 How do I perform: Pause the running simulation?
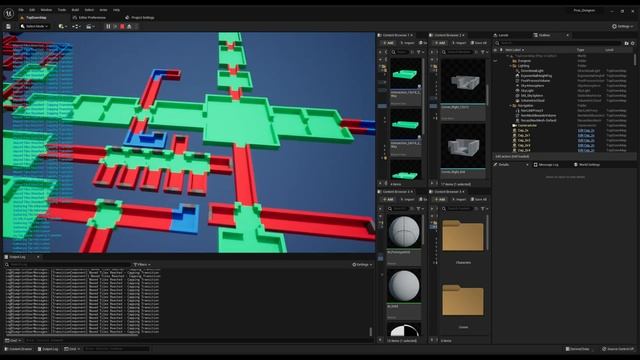pos(108,27)
